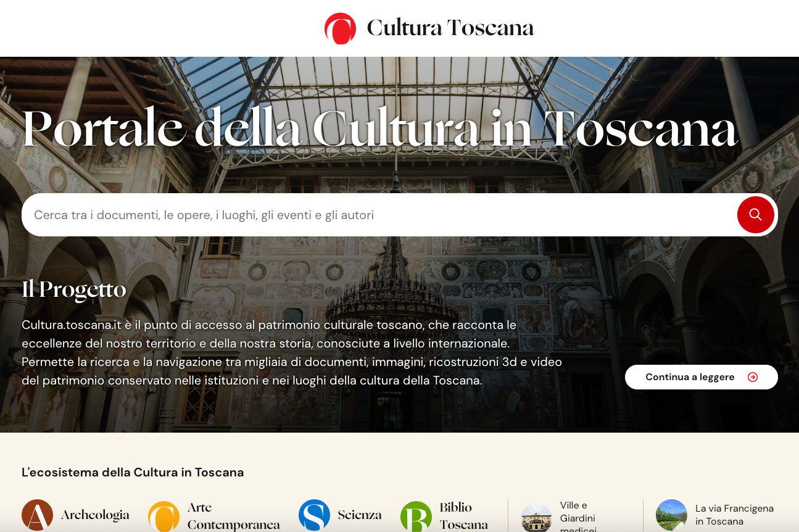This screenshot has height=532, width=799.
Task: Open Ville e Giardini medicei thumbnail
Action: pos(536,517)
